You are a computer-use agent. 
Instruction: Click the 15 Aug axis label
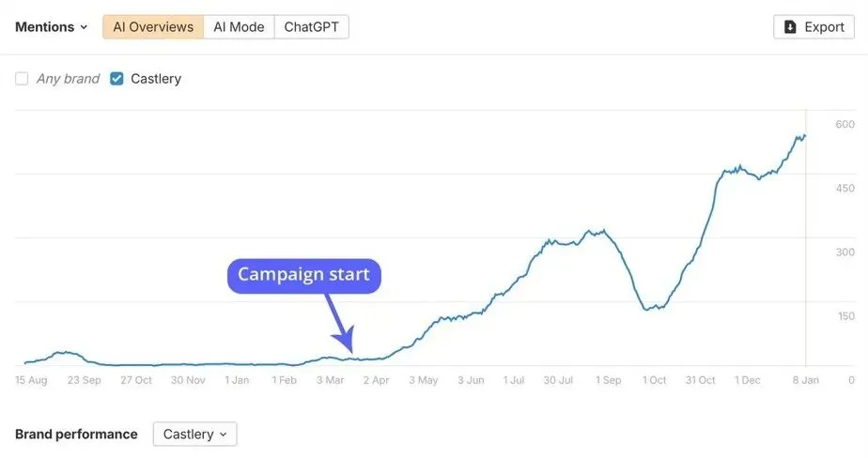[x=31, y=380]
